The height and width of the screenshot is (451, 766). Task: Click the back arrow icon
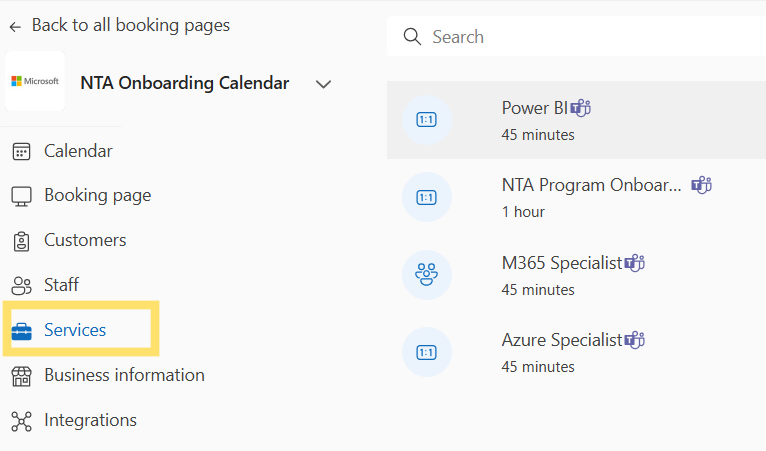[15, 27]
